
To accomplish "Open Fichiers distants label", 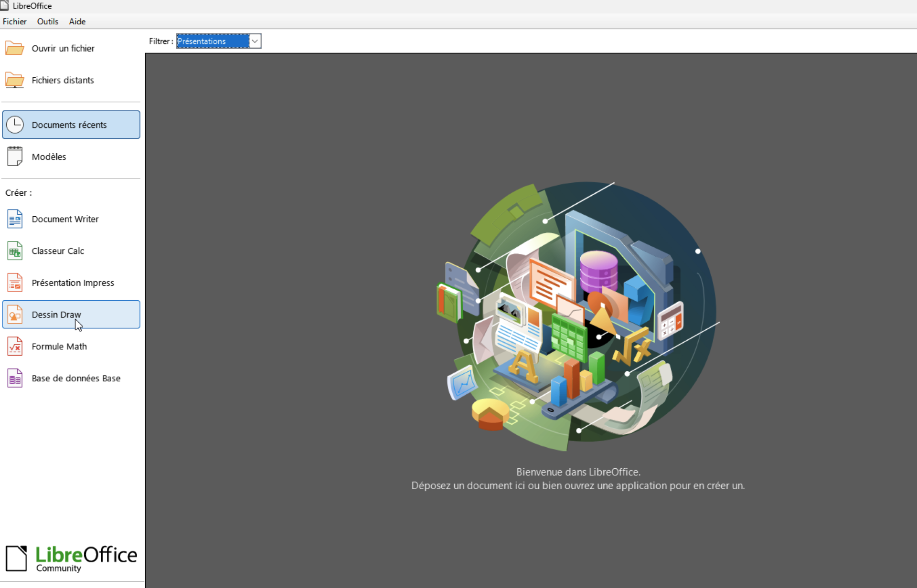I will click(63, 80).
